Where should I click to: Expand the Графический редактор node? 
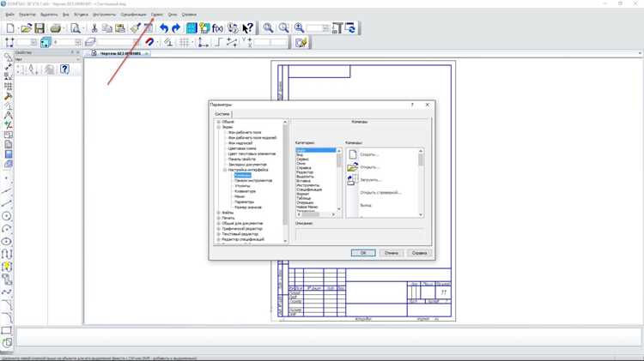219,228
